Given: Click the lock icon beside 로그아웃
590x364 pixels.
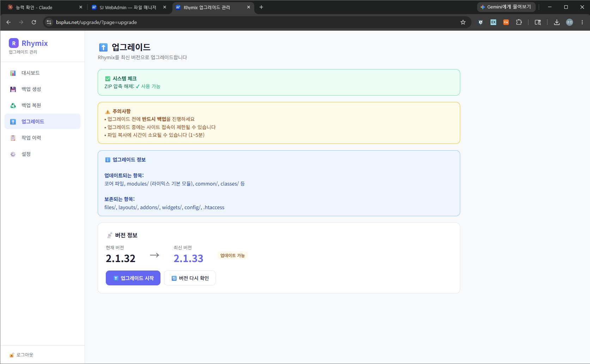Looking at the screenshot, I should click(x=12, y=355).
